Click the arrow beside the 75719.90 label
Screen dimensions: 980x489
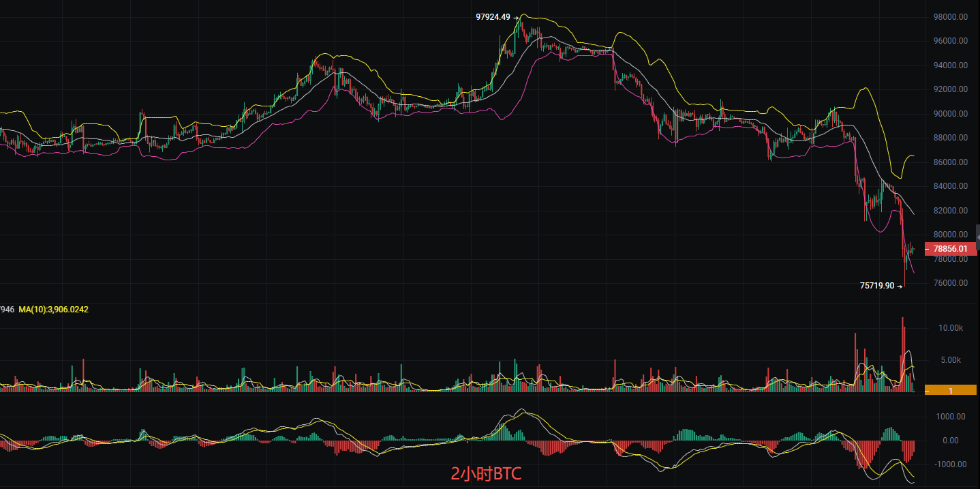click(x=900, y=286)
